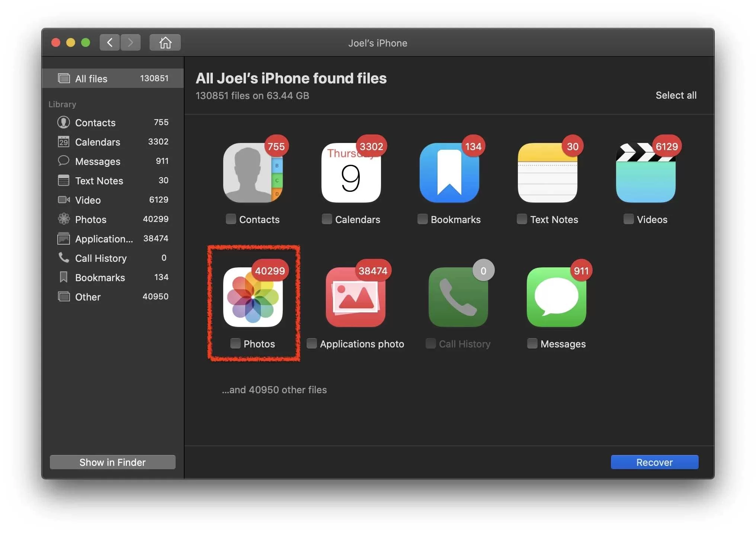Open the Call History phone icon
This screenshot has width=756, height=534.
coord(458,297)
